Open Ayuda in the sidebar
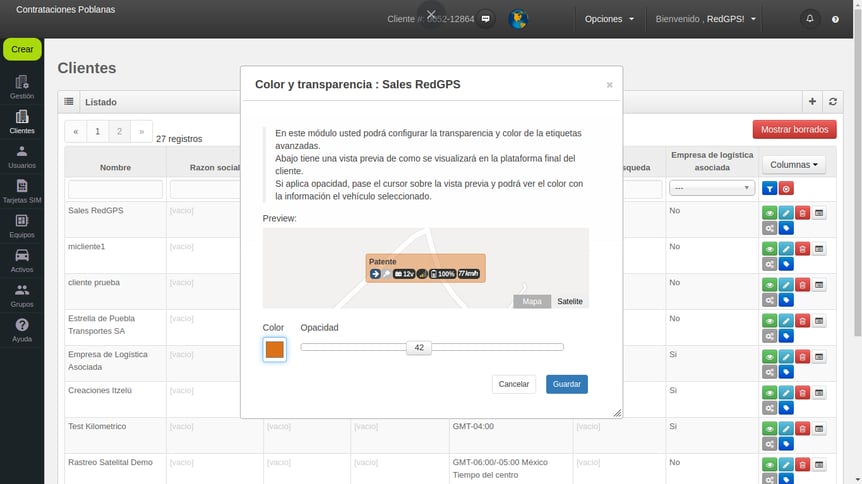The width and height of the screenshot is (862, 484). click(22, 330)
